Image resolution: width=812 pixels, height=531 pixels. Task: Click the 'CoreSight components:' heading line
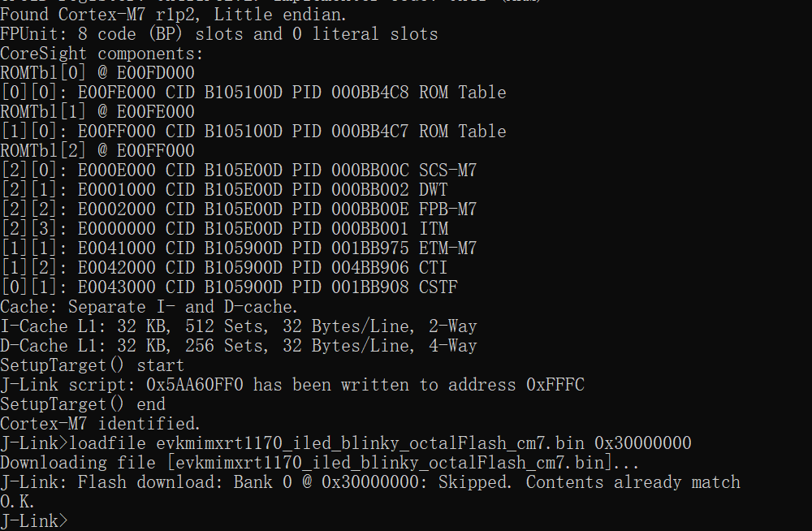click(x=101, y=54)
